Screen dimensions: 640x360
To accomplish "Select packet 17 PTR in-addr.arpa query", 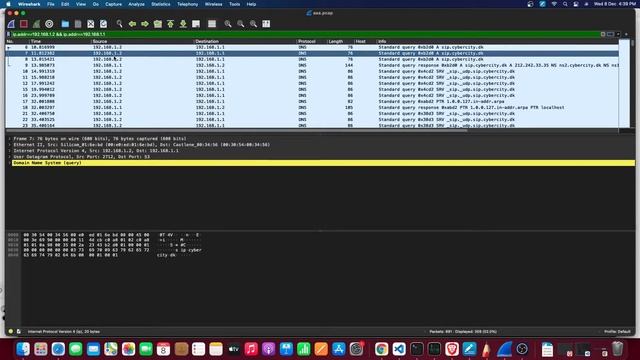I will tap(312, 102).
